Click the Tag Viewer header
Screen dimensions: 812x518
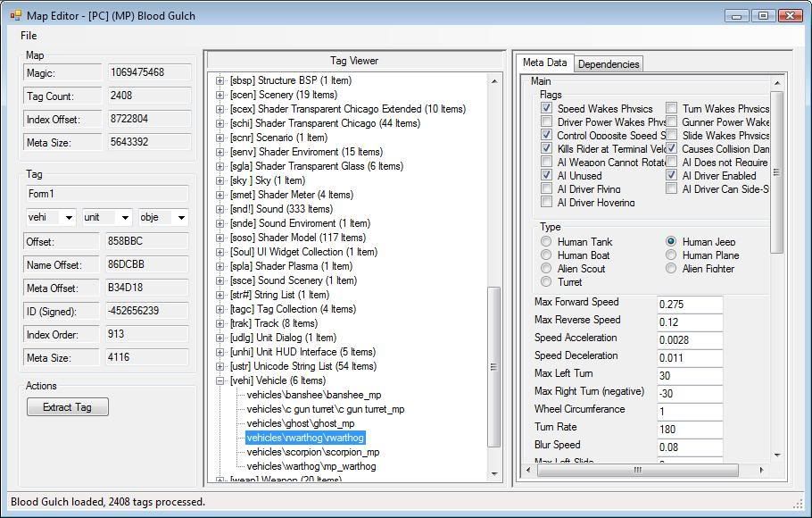tap(355, 61)
